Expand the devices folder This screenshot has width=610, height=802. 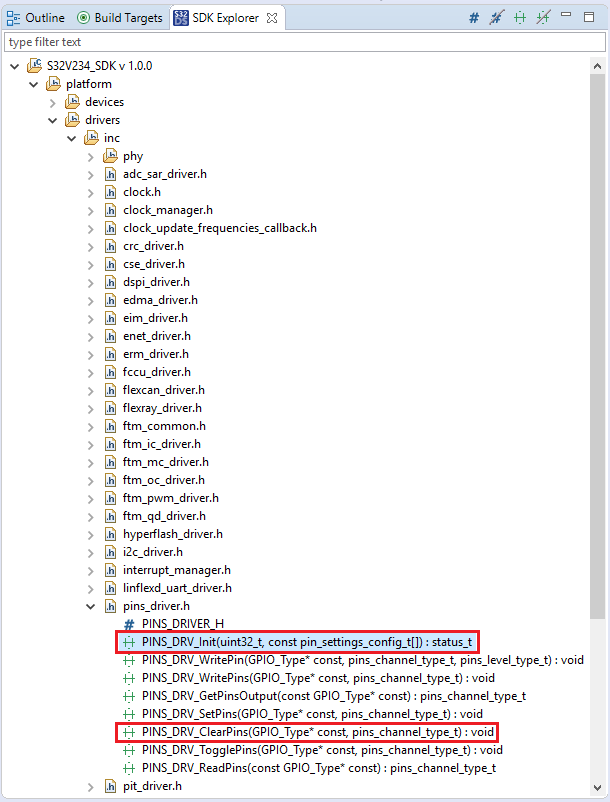[x=53, y=102]
